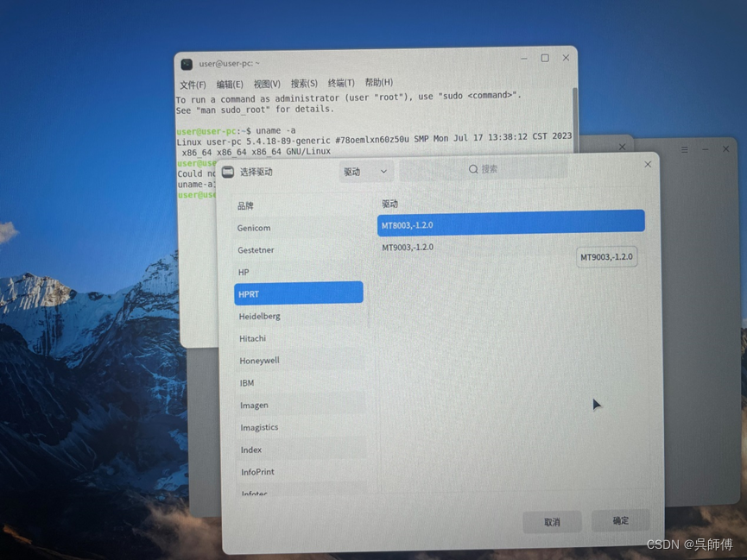Select Gestetner in the brand list
Viewport: 747px width, 560px height.
[299, 250]
